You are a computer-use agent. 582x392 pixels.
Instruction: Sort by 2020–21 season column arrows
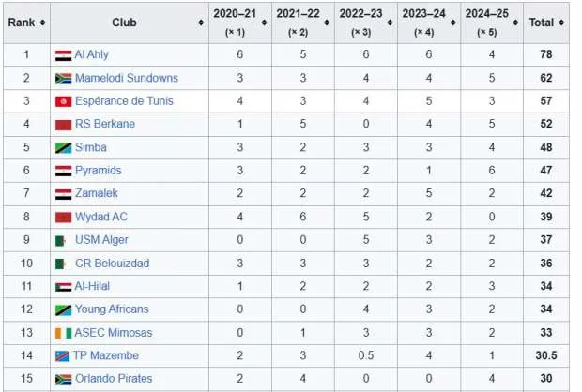(264, 23)
